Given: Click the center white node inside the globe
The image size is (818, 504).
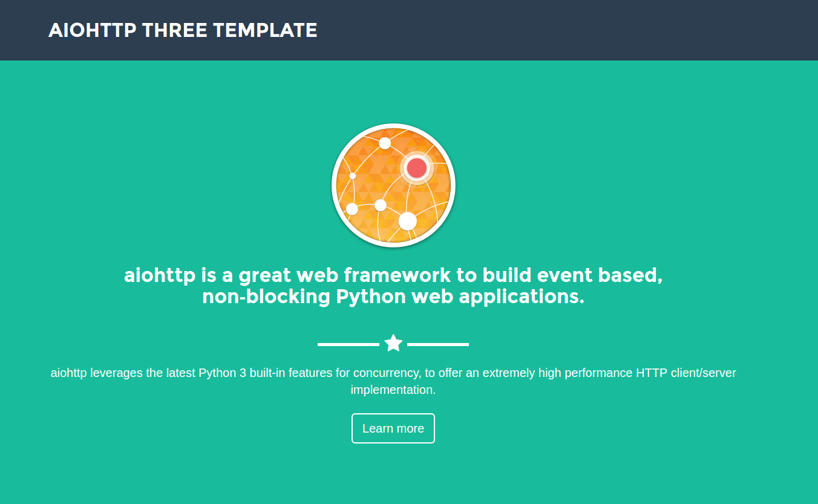Looking at the screenshot, I should 381,205.
